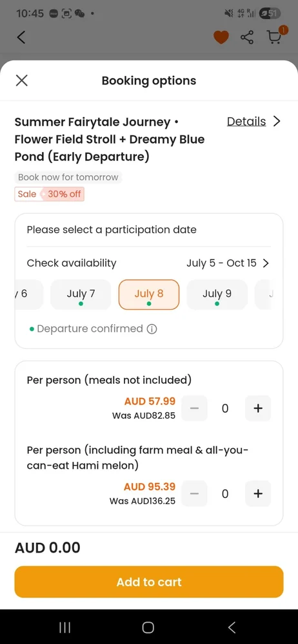Tap the orange heart favorite icon
Image resolution: width=298 pixels, height=644 pixels.
pos(221,38)
